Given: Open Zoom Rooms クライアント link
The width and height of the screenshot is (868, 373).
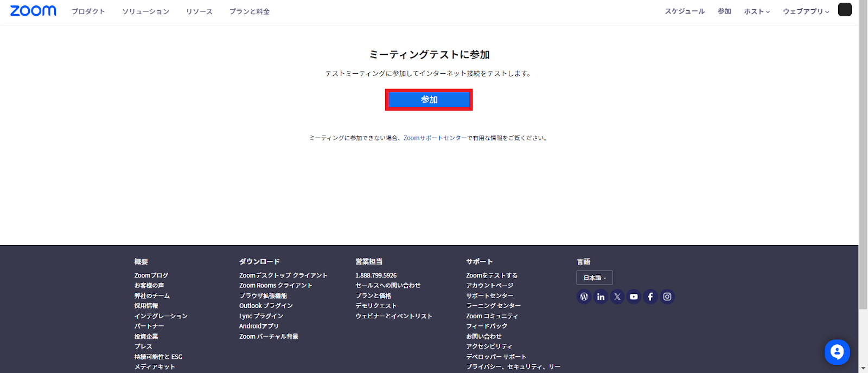Looking at the screenshot, I should tap(276, 285).
